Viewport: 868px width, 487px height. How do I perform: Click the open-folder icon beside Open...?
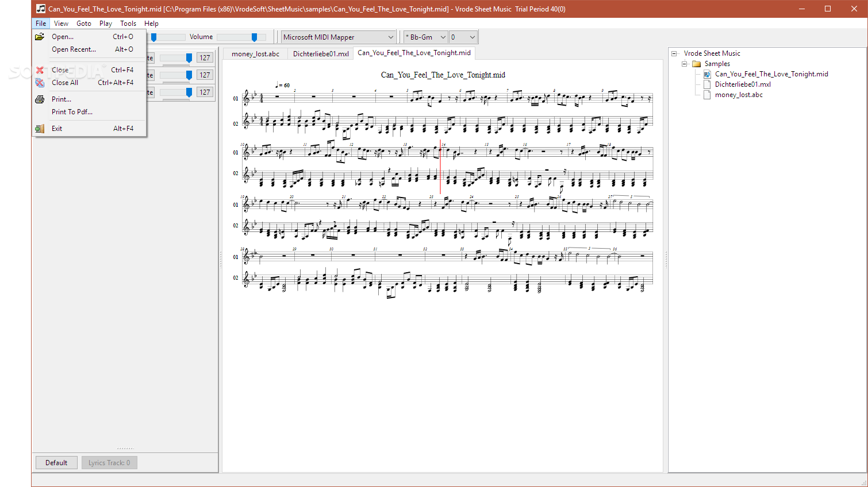coord(40,37)
